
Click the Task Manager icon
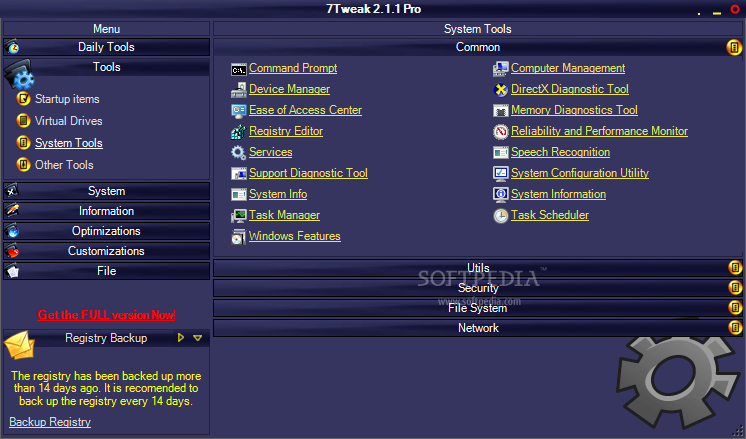coord(238,216)
